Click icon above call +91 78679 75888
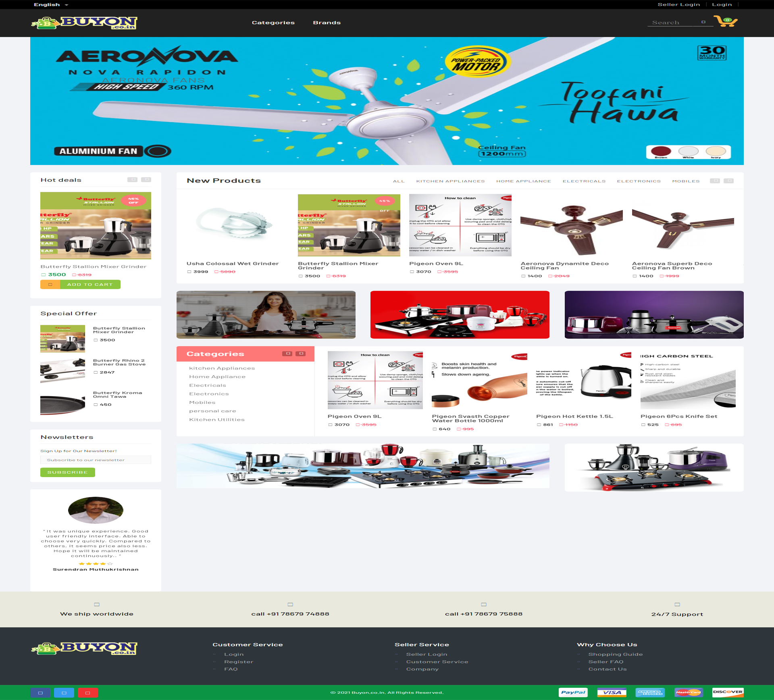774x700 pixels. 484,604
